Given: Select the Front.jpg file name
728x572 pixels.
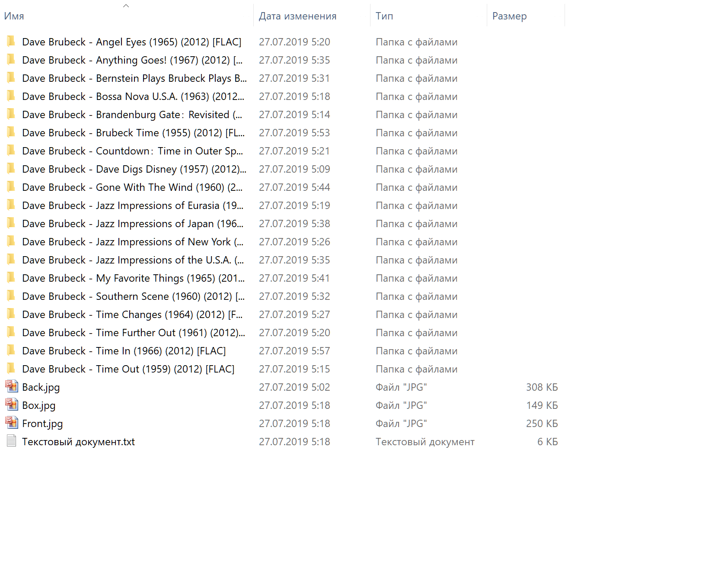Looking at the screenshot, I should 42,424.
